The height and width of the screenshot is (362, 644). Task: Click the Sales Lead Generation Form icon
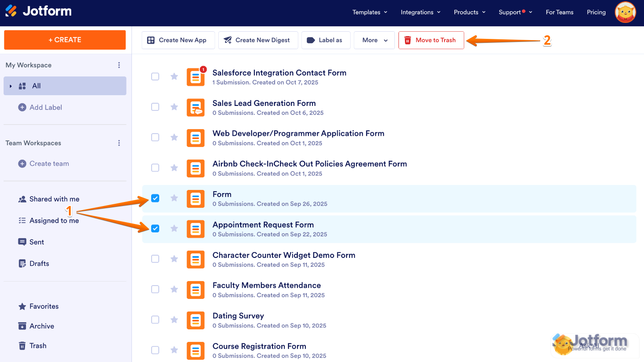pos(195,107)
